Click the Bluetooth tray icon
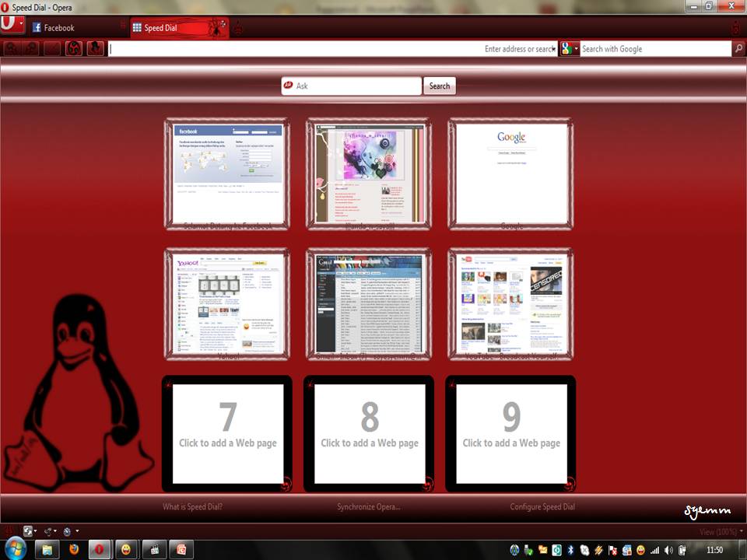Image resolution: width=747 pixels, height=560 pixels. [x=570, y=550]
